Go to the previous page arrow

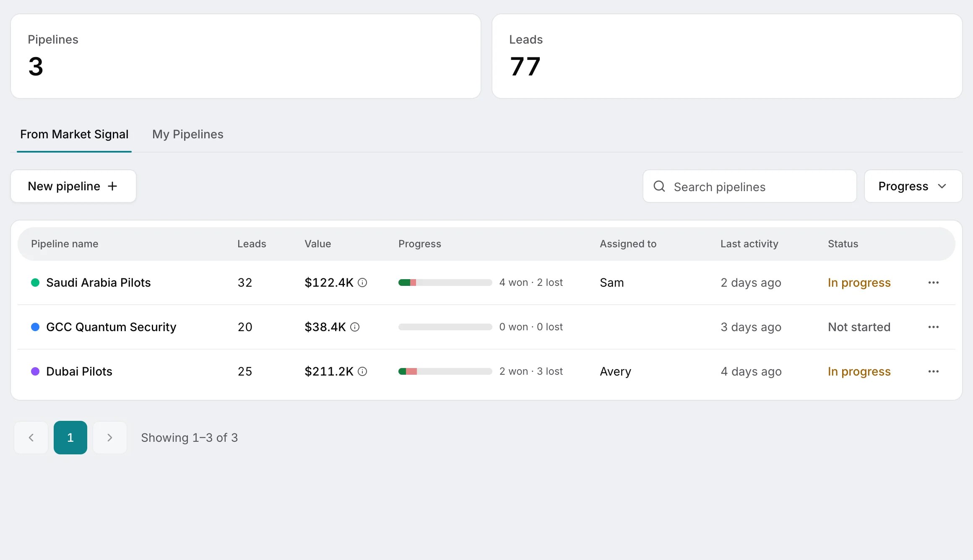(x=31, y=438)
